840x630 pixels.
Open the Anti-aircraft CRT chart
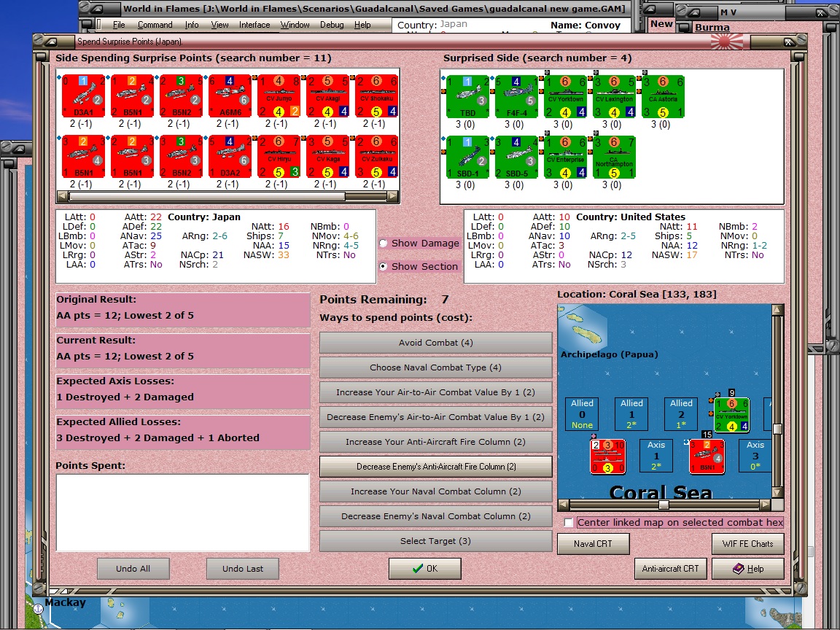670,569
